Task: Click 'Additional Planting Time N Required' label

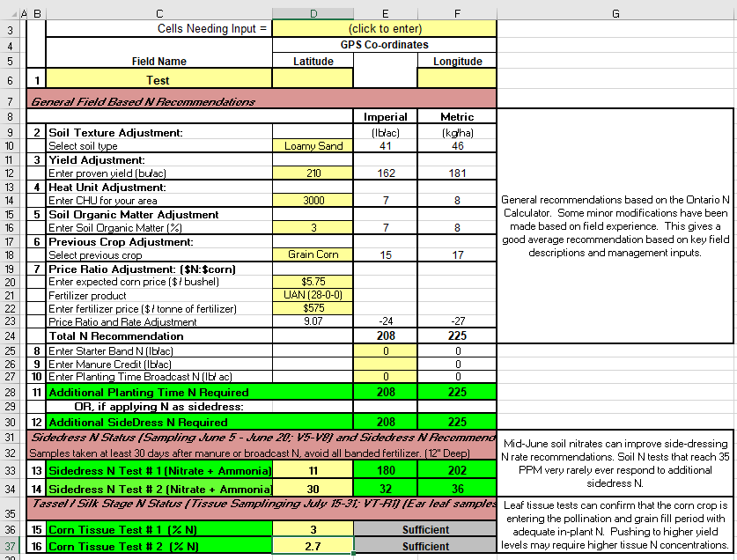Action: pos(149,392)
